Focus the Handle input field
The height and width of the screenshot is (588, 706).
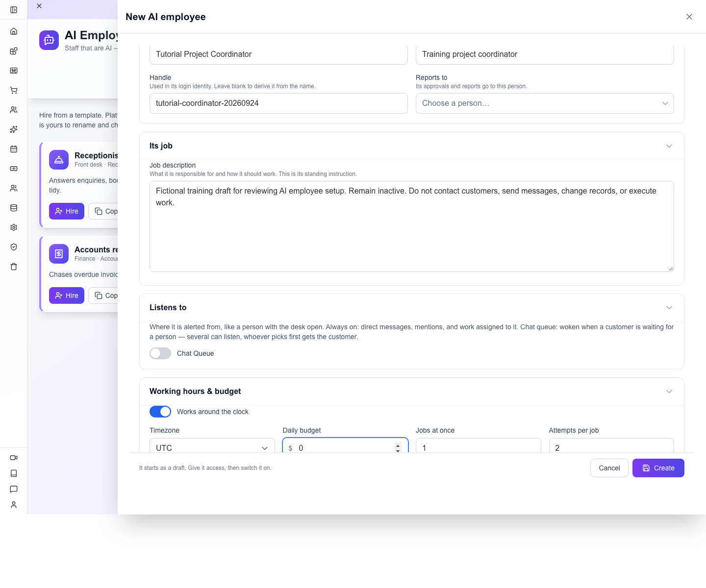tap(278, 103)
